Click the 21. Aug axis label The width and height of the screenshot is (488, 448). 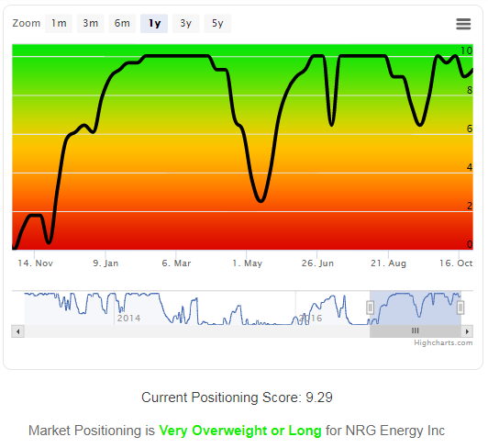[x=388, y=263]
